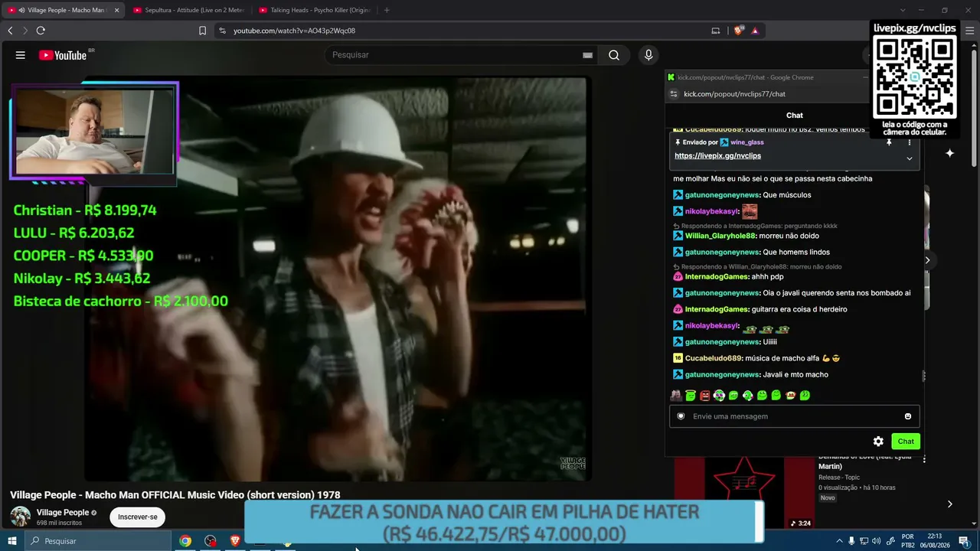Open the Windows Start menu
Image resolution: width=980 pixels, height=551 pixels.
pos(12,541)
